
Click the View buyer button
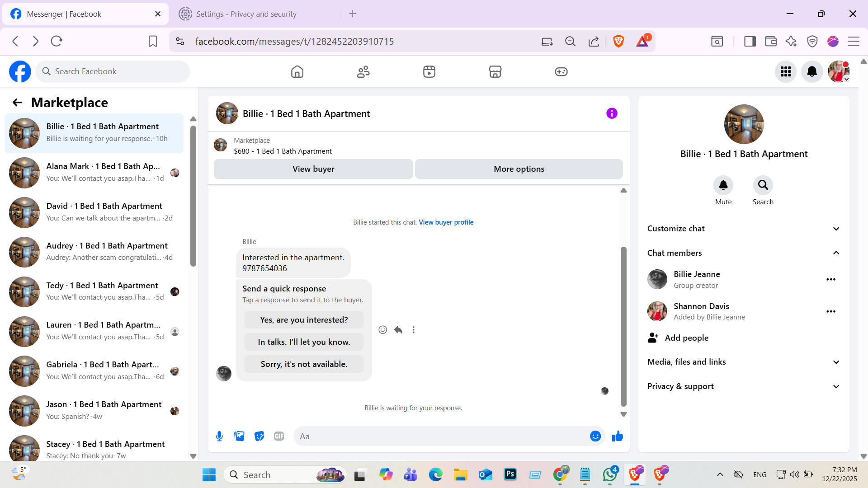point(313,169)
